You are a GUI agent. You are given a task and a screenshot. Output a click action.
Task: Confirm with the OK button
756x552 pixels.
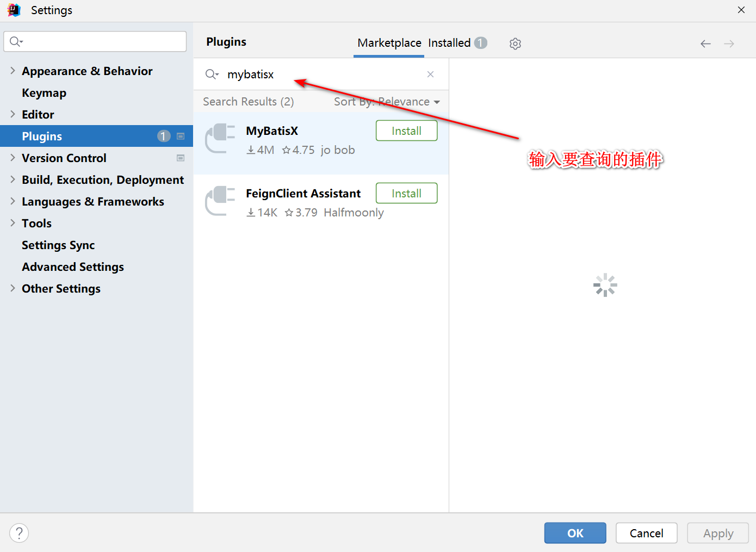pyautogui.click(x=575, y=533)
